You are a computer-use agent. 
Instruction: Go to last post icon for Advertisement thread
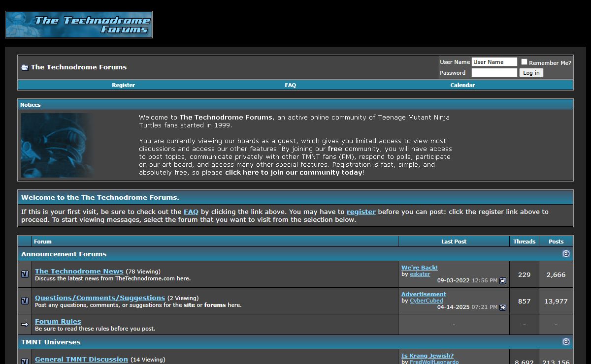coord(503,307)
